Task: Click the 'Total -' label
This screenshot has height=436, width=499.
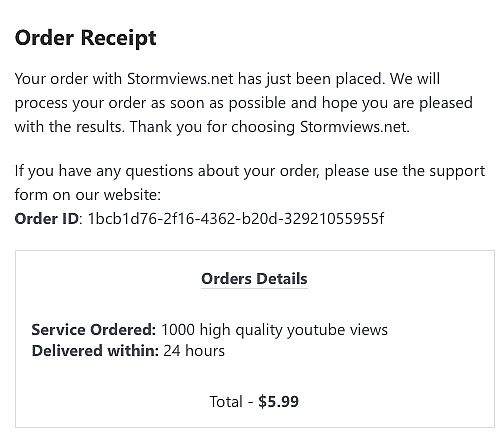Action: click(231, 402)
